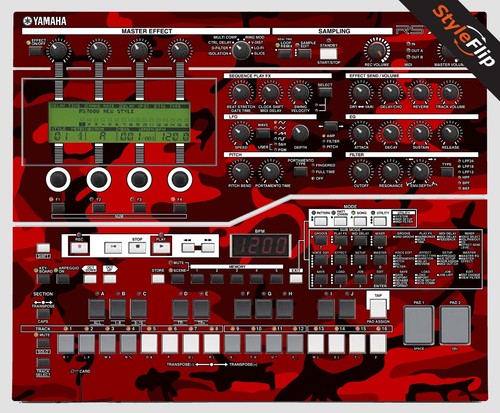Click the LFO SPEED knob
The height and width of the screenshot is (413, 500).
click(x=241, y=133)
